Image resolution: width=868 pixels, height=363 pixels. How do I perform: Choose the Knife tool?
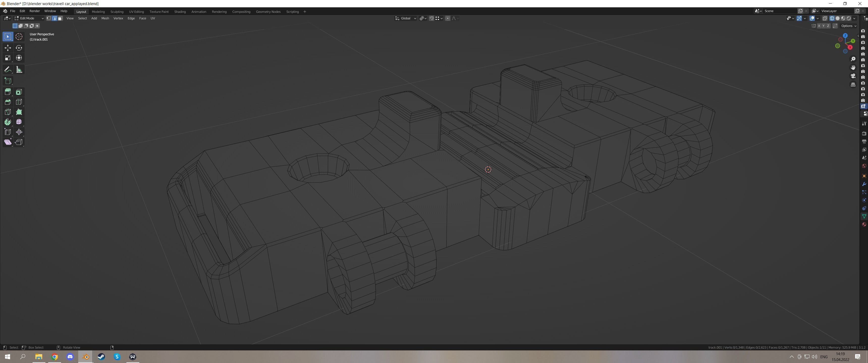8,112
